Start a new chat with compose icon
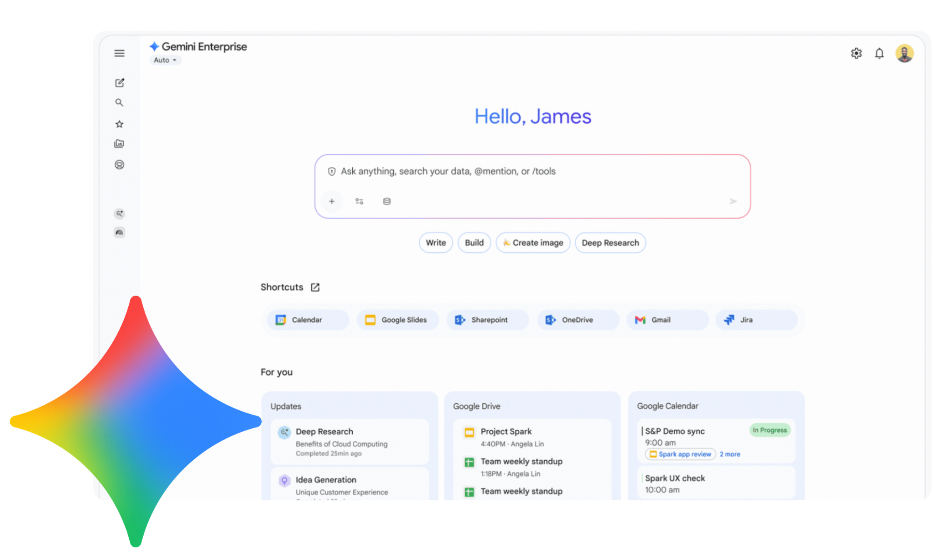The width and height of the screenshot is (933, 560). click(x=119, y=83)
